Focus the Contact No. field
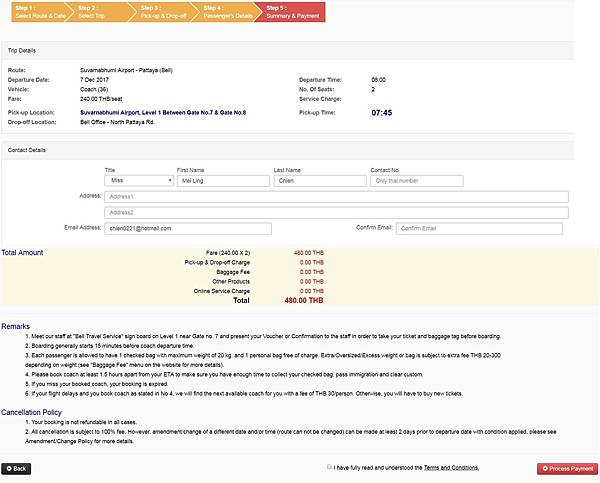This screenshot has width=600, height=483. coord(417,181)
